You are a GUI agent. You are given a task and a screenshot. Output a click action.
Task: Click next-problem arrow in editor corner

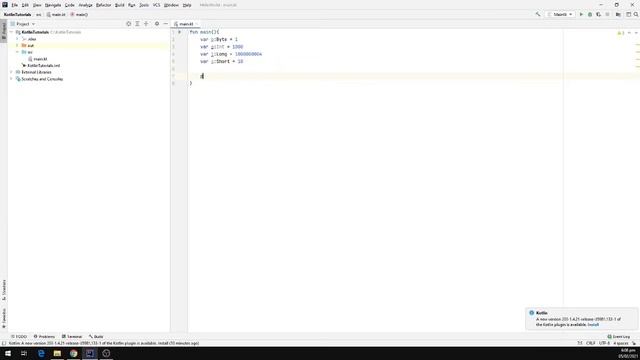coord(636,33)
